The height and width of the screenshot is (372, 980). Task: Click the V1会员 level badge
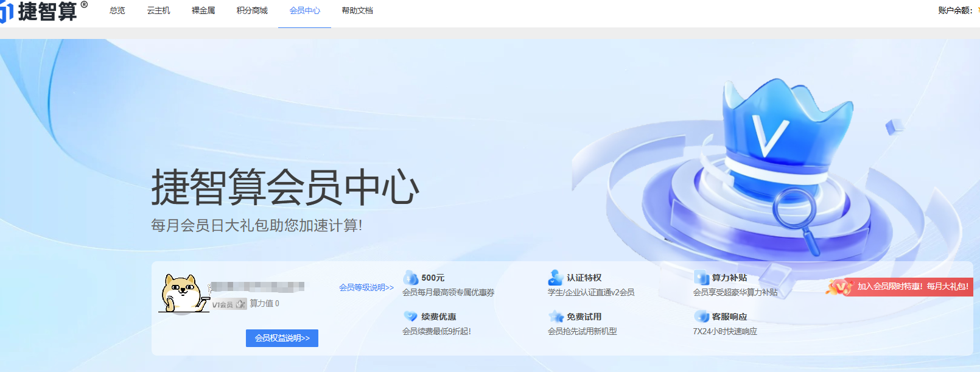pyautogui.click(x=228, y=304)
